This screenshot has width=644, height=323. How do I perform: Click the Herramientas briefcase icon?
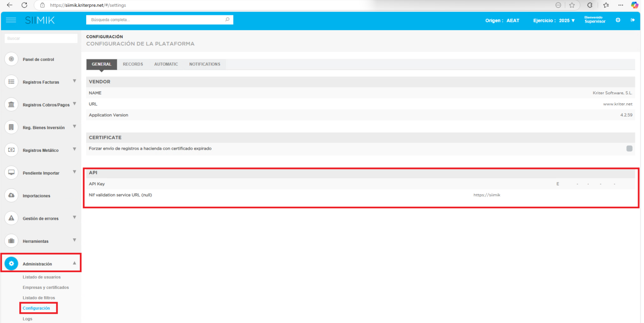pyautogui.click(x=12, y=241)
